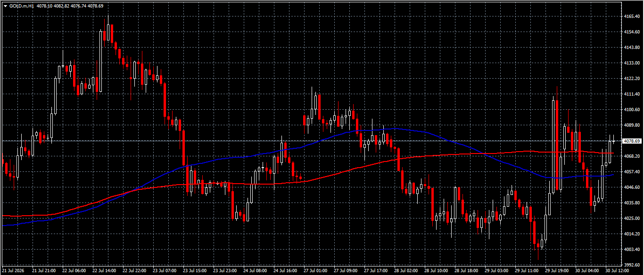
Task: Click the 23 Jul 23:00 time label
Action: [x=225, y=271]
